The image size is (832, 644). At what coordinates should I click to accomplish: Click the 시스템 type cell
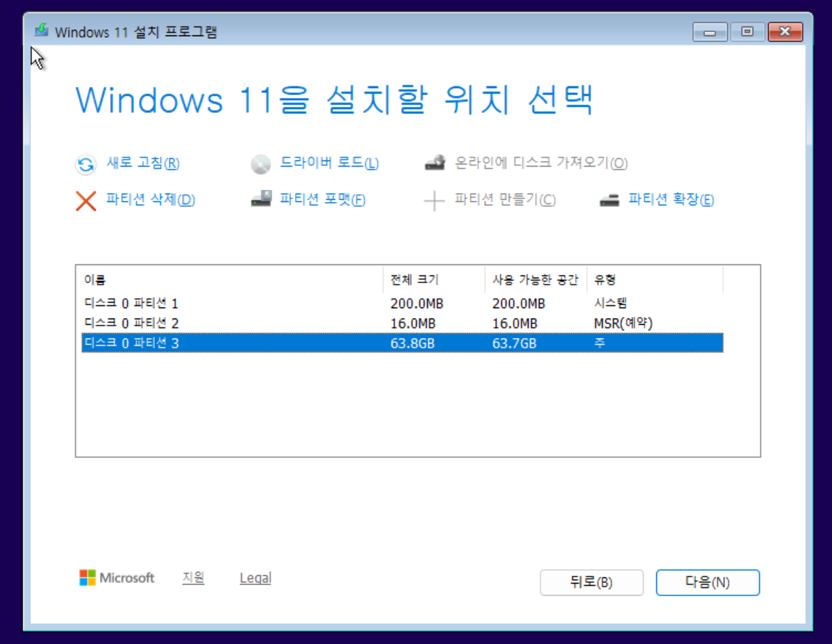610,303
